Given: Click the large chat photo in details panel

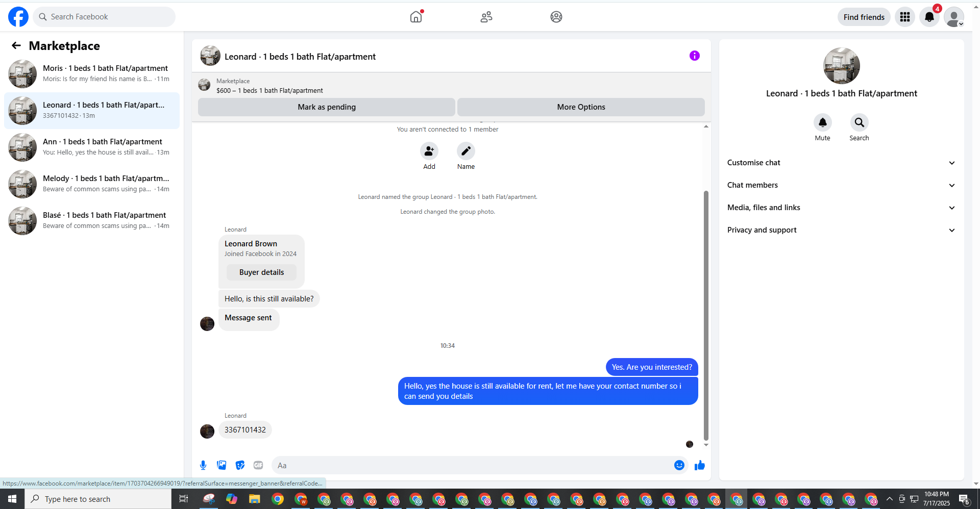Looking at the screenshot, I should (x=842, y=66).
